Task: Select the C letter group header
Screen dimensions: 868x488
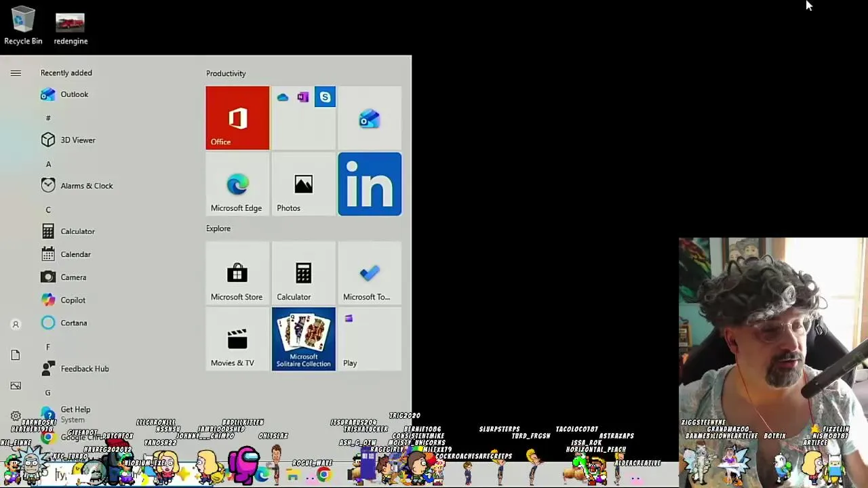Action: 48,209
